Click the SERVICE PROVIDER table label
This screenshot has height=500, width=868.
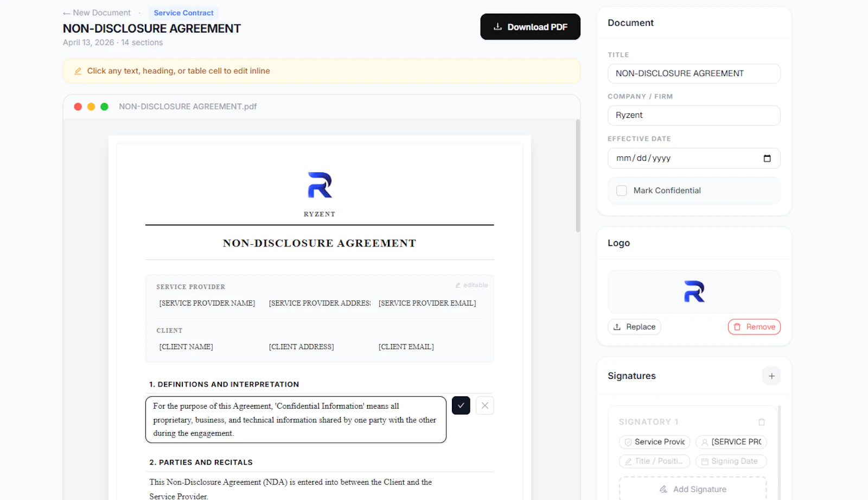[190, 287]
